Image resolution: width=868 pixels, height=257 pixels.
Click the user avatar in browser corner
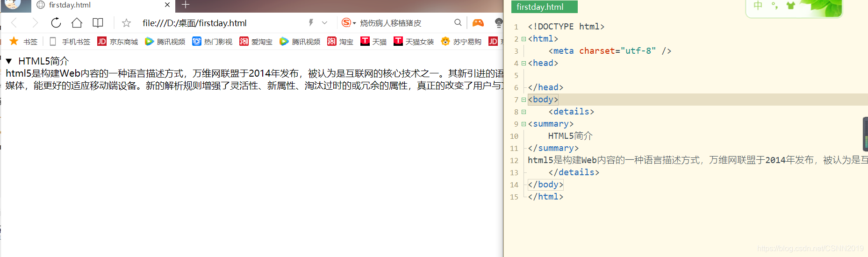click(x=13, y=4)
